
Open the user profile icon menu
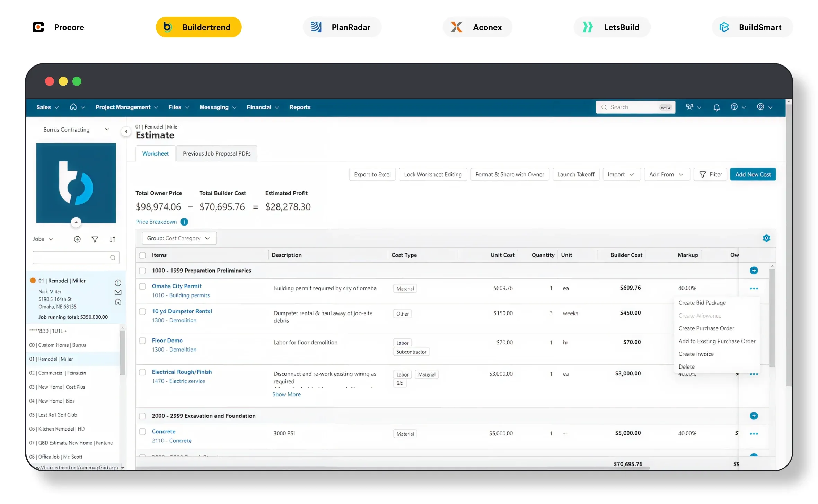(764, 107)
